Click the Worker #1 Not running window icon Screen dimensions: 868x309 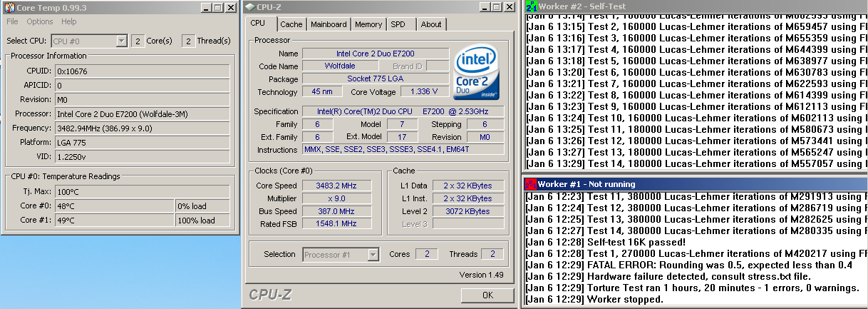point(530,184)
